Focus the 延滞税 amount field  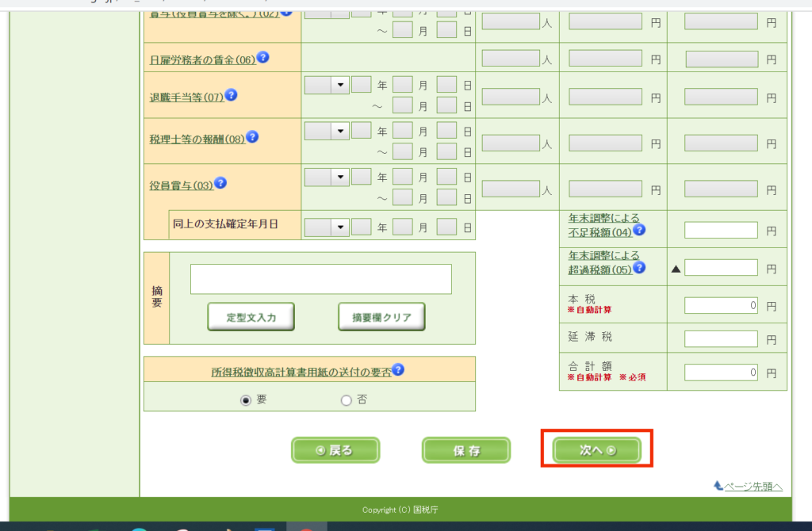click(x=721, y=339)
